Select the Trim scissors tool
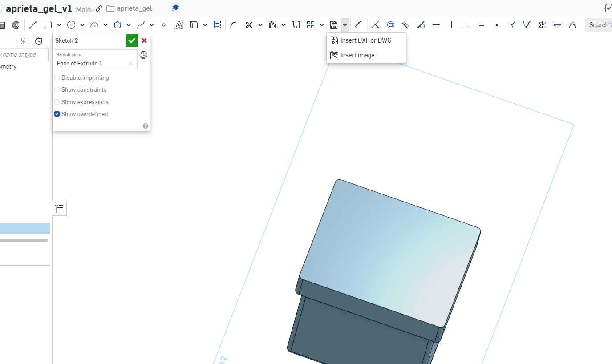This screenshot has height=364, width=612. (x=249, y=25)
